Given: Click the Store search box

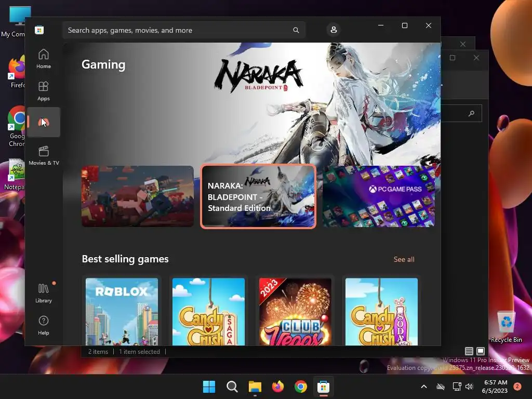Looking at the screenshot, I should point(183,30).
